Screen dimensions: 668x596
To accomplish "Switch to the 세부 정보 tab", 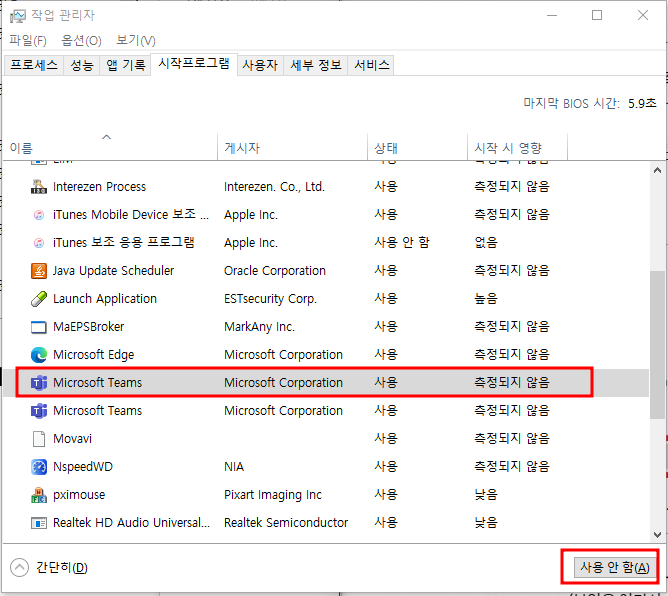I will [316, 65].
